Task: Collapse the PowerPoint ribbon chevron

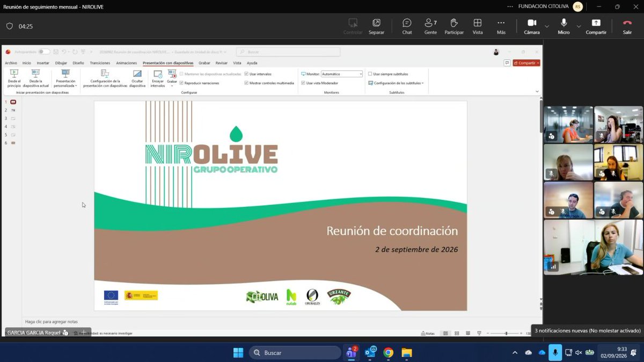Action: coord(537,92)
